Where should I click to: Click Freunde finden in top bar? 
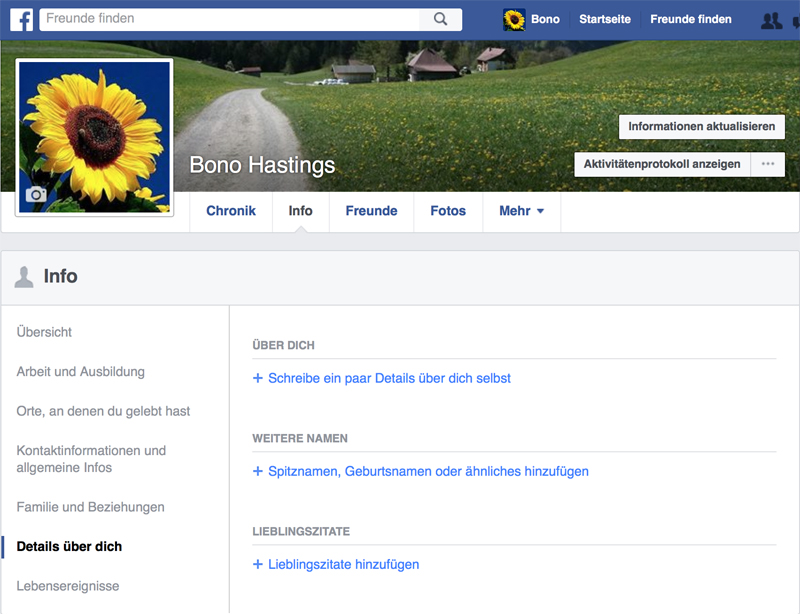click(691, 19)
